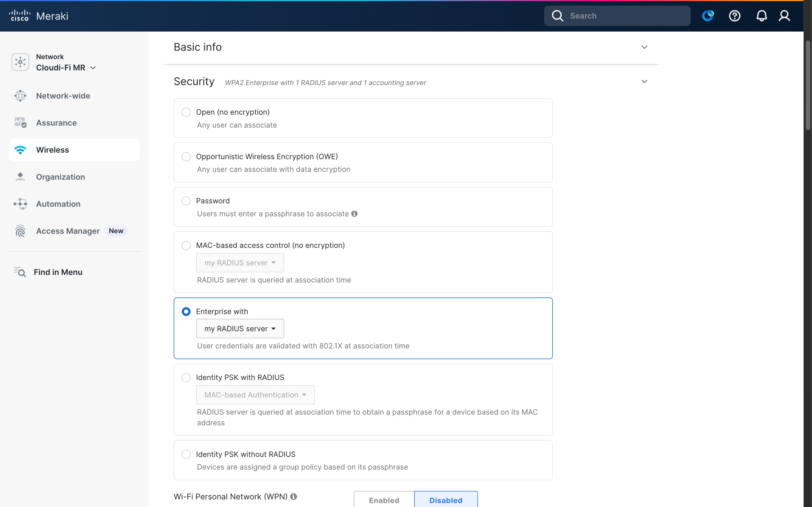
Task: Open the notifications bell
Action: [x=761, y=15]
